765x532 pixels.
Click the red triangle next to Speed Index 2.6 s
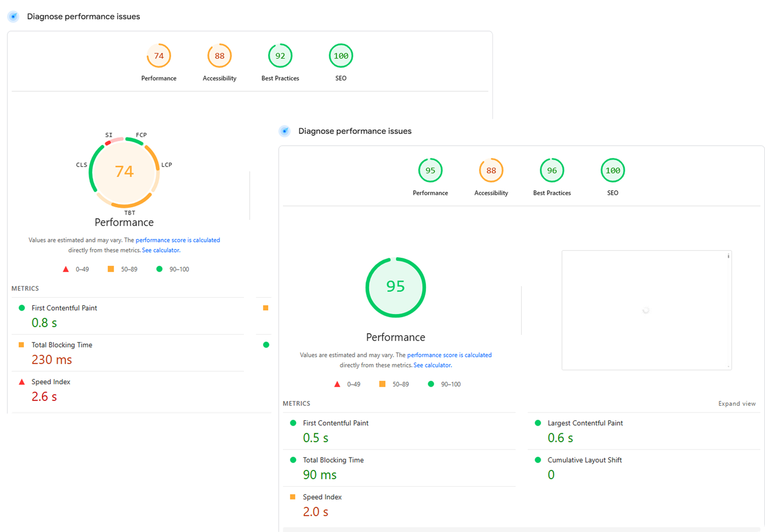[x=22, y=382]
